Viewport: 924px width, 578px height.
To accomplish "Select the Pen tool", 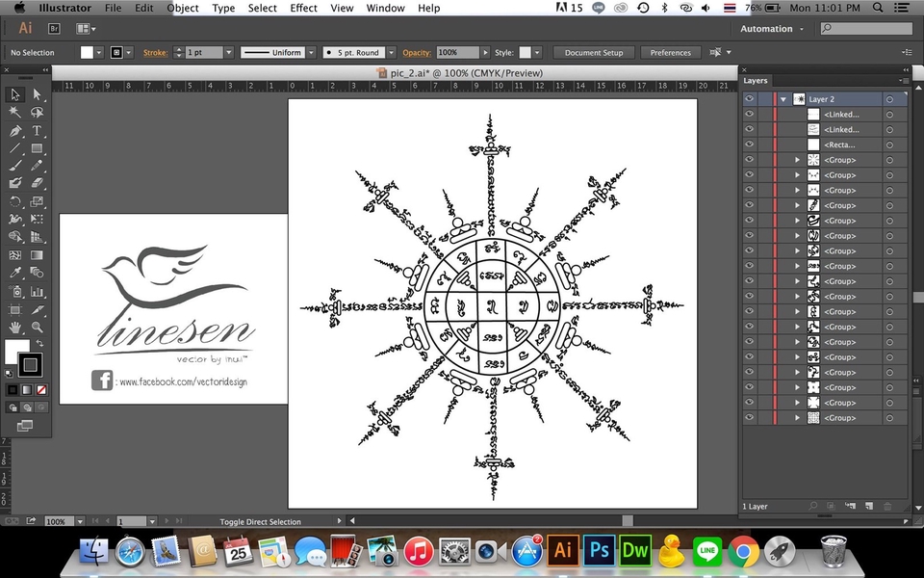I will tap(15, 130).
